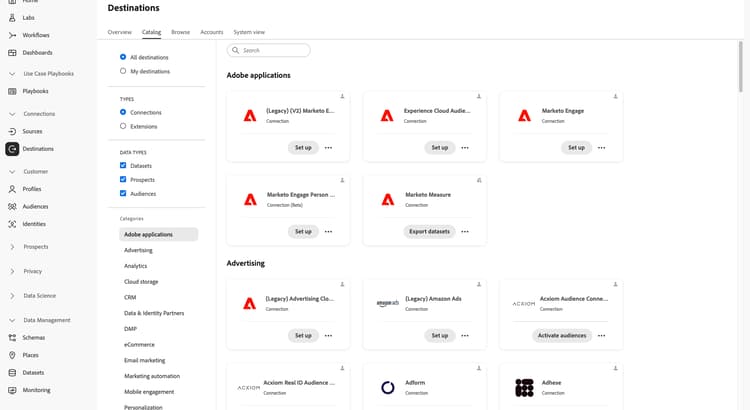The height and width of the screenshot is (410, 750).
Task: Switch to the Accounts tab
Action: pos(211,32)
